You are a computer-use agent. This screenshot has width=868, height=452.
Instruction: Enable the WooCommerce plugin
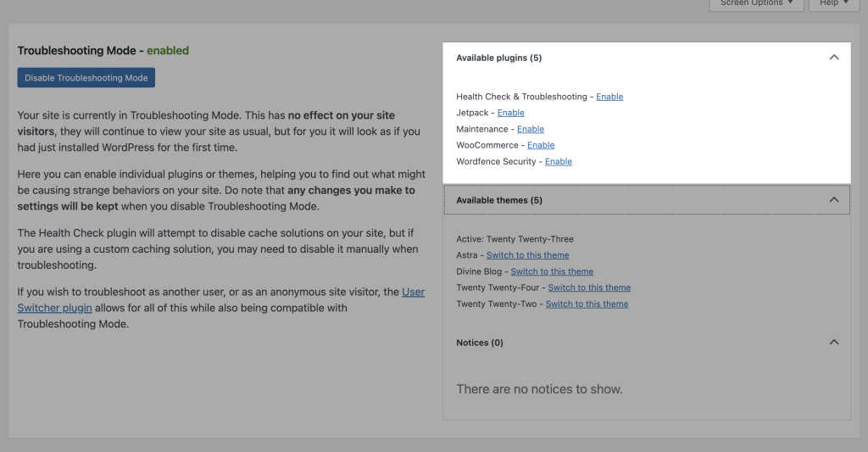pos(540,145)
